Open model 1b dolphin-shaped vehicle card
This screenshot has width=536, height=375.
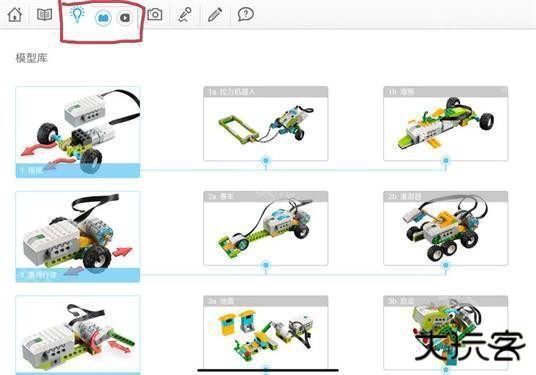pyautogui.click(x=445, y=123)
